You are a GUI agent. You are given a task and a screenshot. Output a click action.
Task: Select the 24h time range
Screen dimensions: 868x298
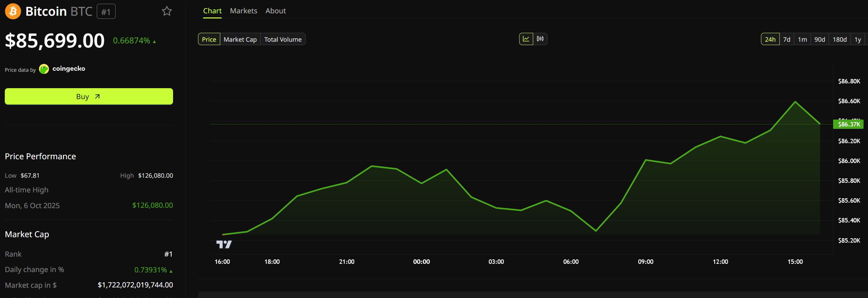(770, 39)
